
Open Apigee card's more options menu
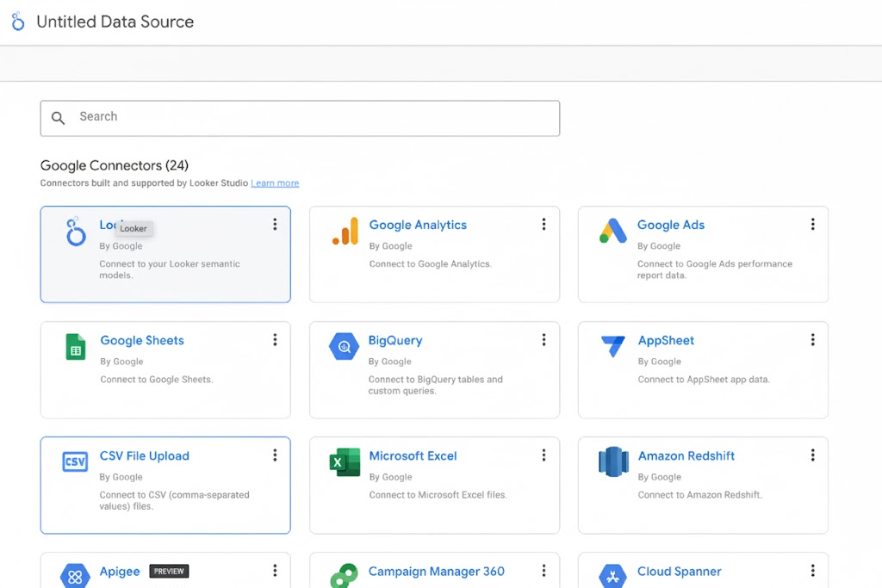(x=275, y=571)
